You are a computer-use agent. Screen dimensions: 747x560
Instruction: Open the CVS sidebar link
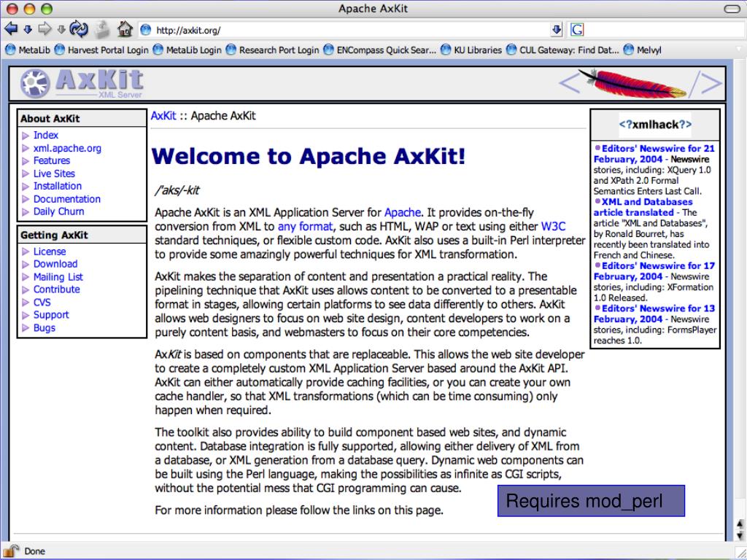pyautogui.click(x=42, y=303)
